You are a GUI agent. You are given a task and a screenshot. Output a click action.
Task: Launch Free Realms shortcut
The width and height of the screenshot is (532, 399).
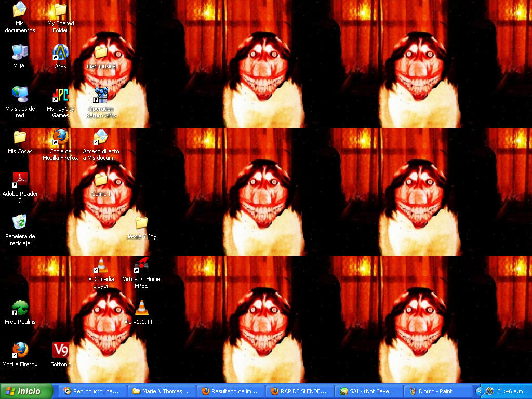click(20, 312)
